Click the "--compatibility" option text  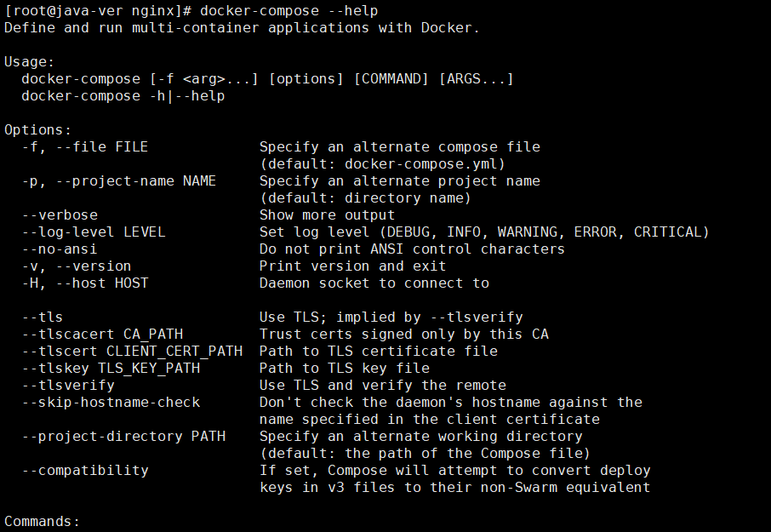[x=84, y=470]
